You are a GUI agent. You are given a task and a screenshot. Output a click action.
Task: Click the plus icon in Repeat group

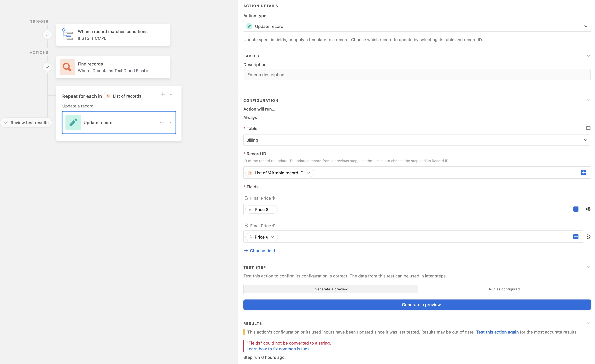point(163,94)
